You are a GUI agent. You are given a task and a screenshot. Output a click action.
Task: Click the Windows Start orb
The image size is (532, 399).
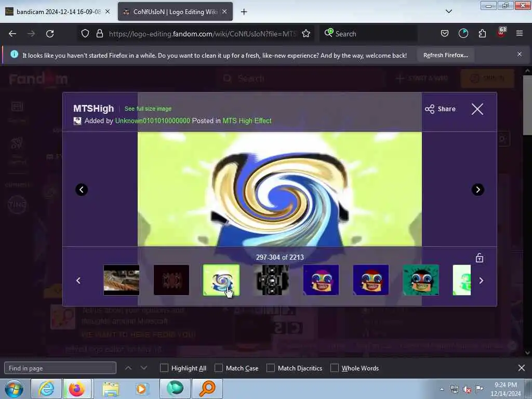pos(14,389)
